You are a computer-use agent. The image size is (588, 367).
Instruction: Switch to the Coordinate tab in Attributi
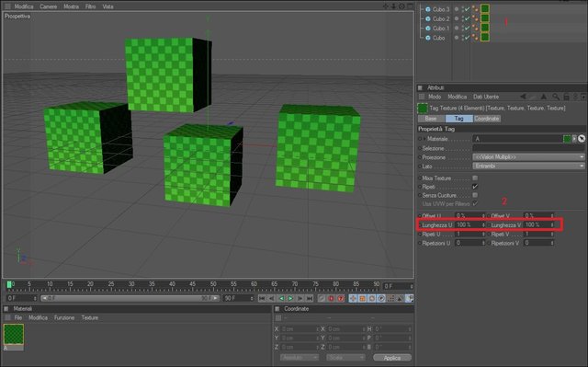pos(487,119)
